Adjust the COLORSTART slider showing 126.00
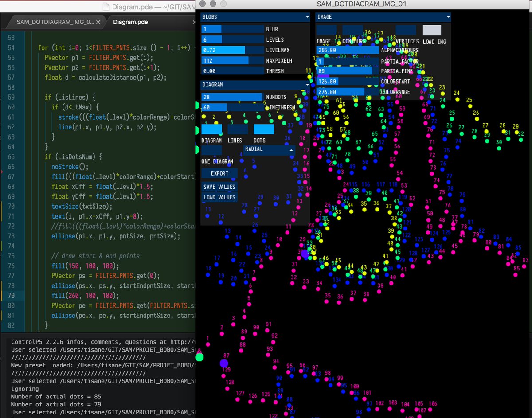 [348, 82]
